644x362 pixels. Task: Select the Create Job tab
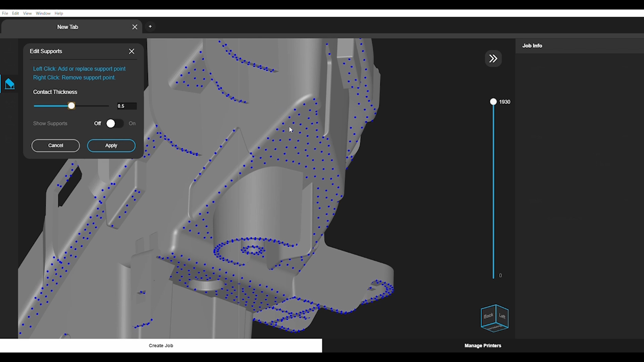coord(161,346)
